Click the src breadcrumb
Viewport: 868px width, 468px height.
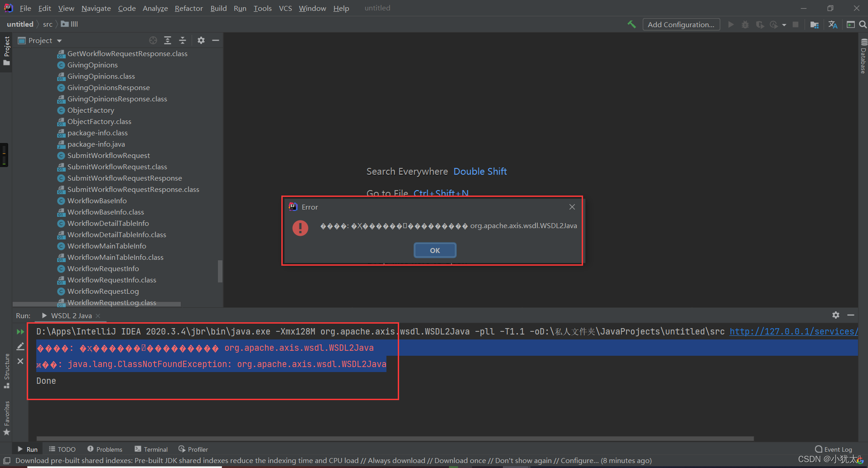coord(48,24)
